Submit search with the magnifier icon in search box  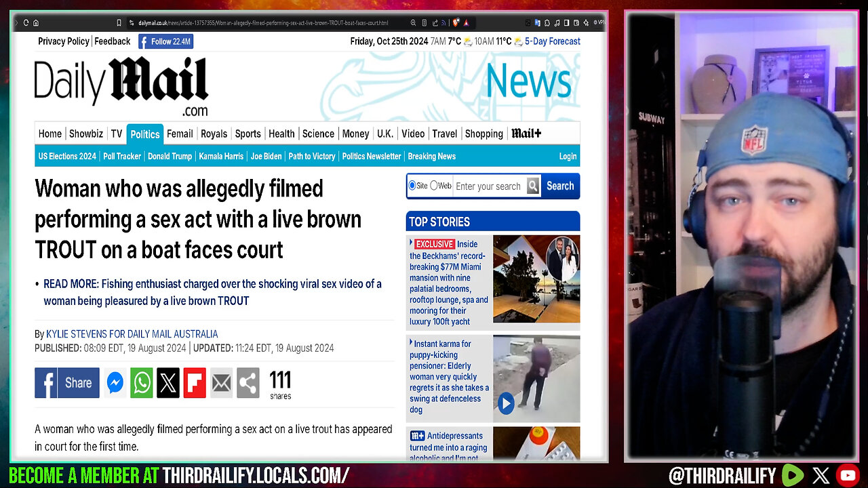tap(533, 186)
